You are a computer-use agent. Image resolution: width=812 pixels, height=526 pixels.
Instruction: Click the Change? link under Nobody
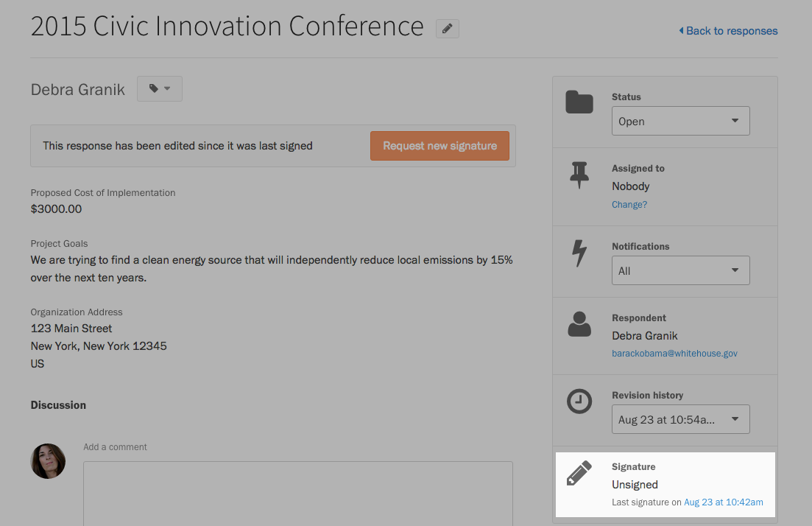point(629,205)
